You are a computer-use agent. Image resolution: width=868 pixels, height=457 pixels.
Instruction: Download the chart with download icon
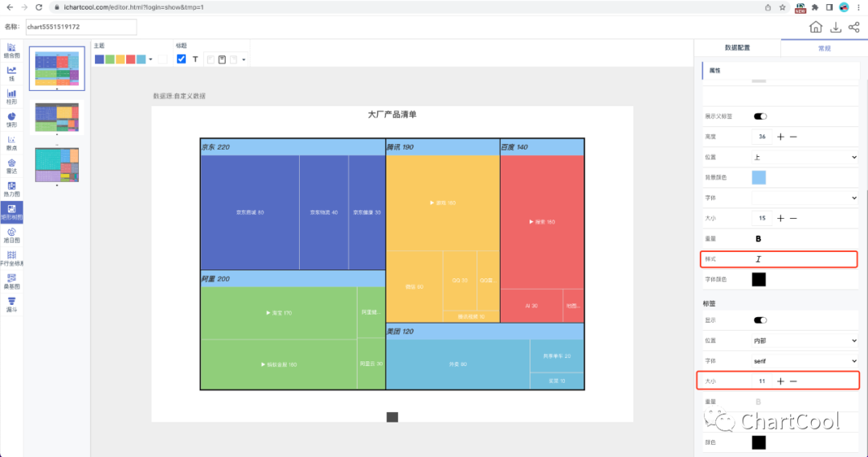click(x=835, y=27)
